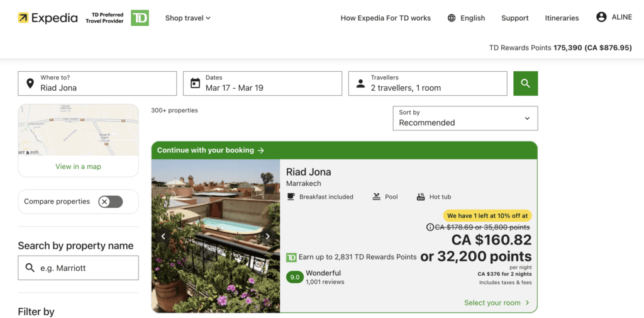Viewport: 644px width, 318px height.
Task: Click View in a map link
Action: 78,166
